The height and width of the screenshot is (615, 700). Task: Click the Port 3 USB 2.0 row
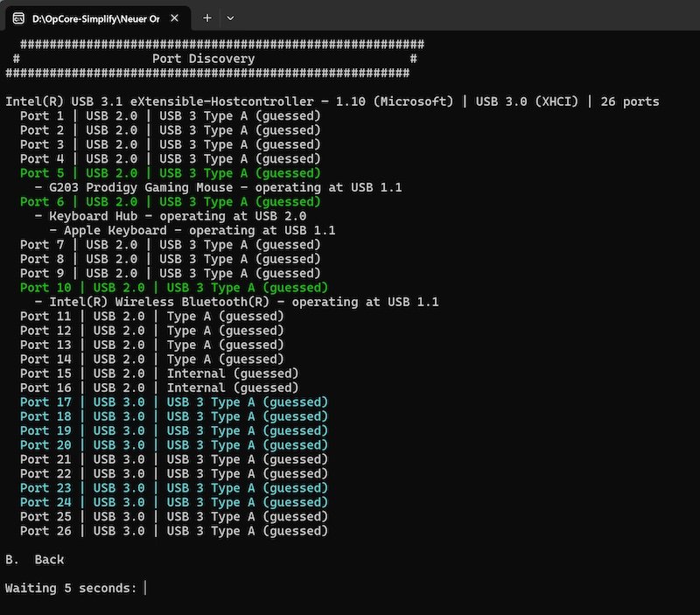[x=170, y=144]
